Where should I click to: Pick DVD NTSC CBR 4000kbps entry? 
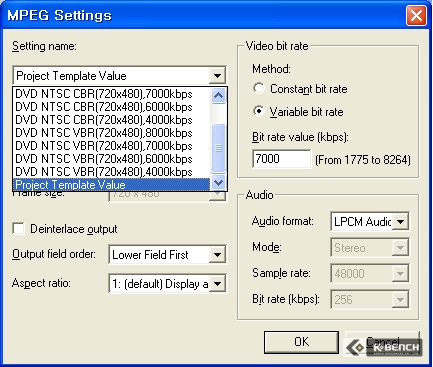coord(112,120)
